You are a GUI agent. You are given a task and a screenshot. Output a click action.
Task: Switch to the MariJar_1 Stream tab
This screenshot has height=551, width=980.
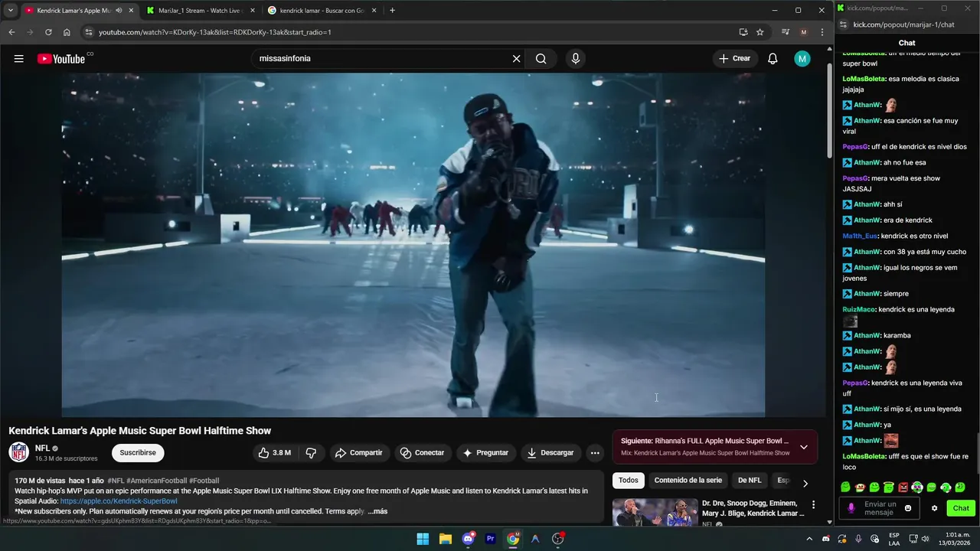201,11
